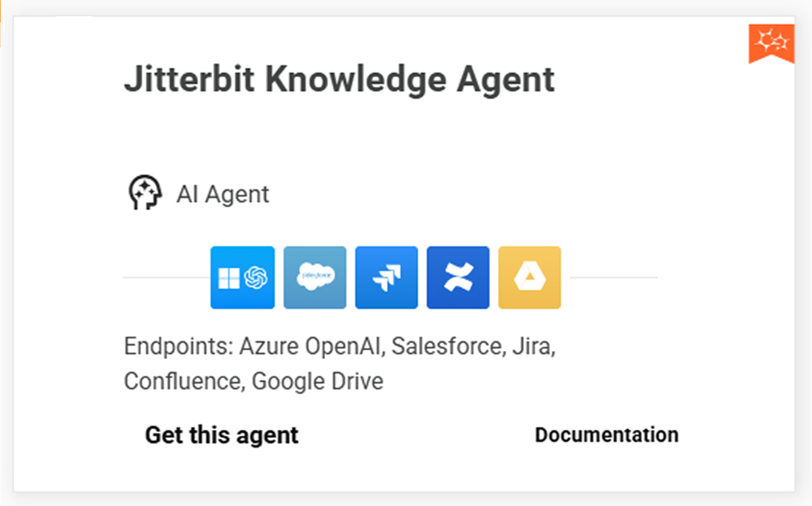Click the AI Agent head icon
This screenshot has width=812, height=506.
point(145,193)
